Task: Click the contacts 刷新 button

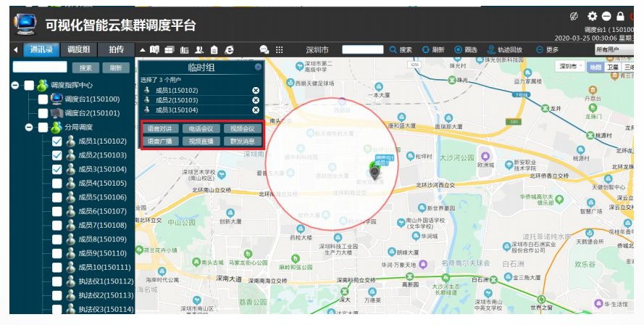Action: coord(116,68)
